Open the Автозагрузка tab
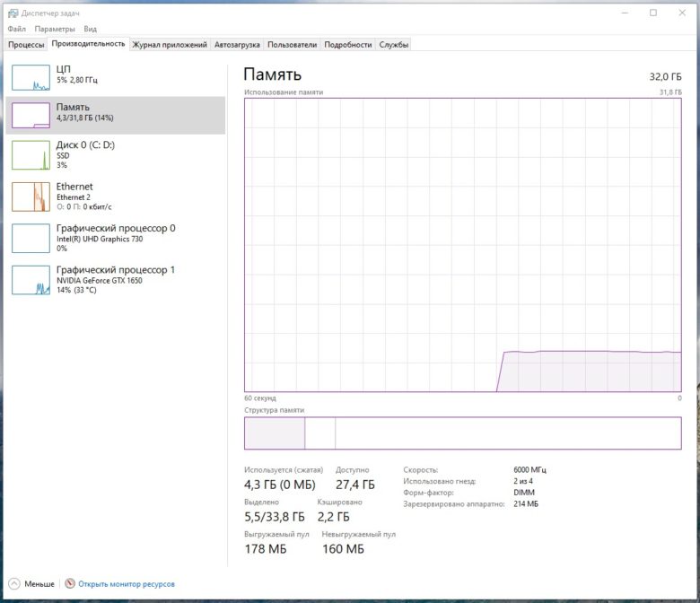The width and height of the screenshot is (700, 603). click(x=237, y=45)
